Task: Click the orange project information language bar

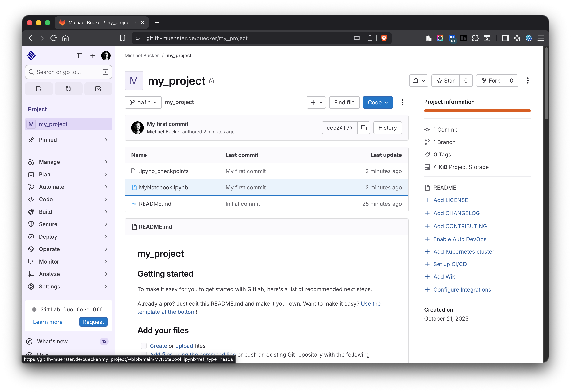Action: point(477,111)
